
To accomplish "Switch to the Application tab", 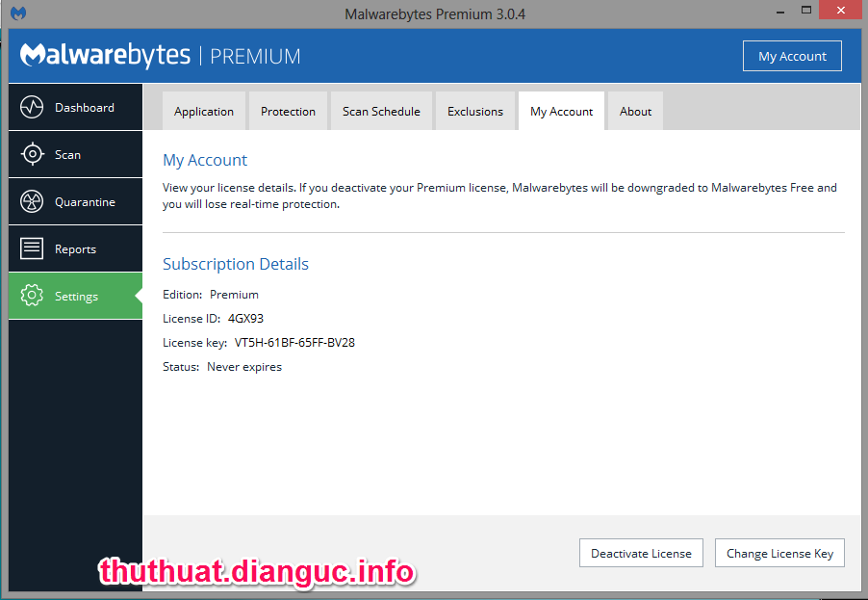I will click(204, 111).
